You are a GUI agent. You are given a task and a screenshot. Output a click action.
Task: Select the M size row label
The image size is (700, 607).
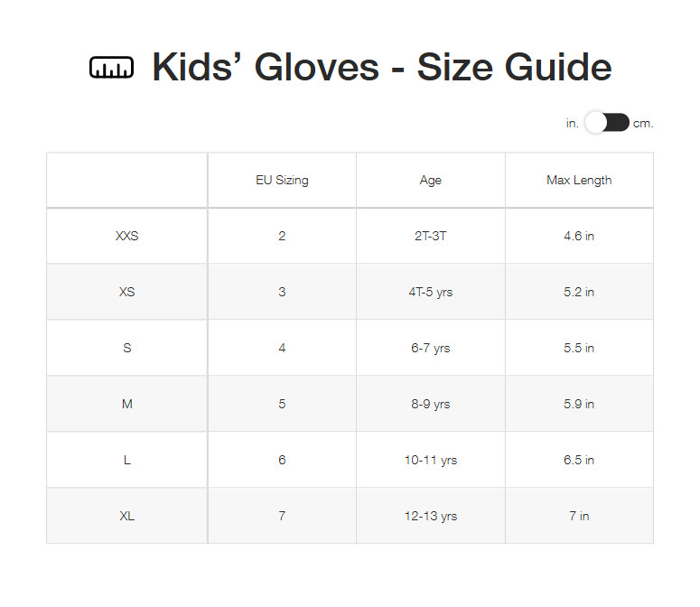[x=127, y=404]
